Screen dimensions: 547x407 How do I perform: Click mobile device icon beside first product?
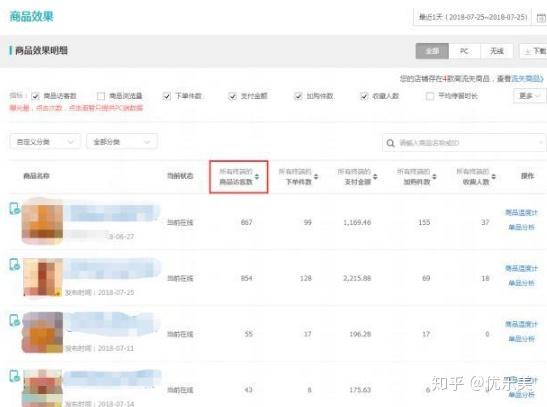point(14,209)
